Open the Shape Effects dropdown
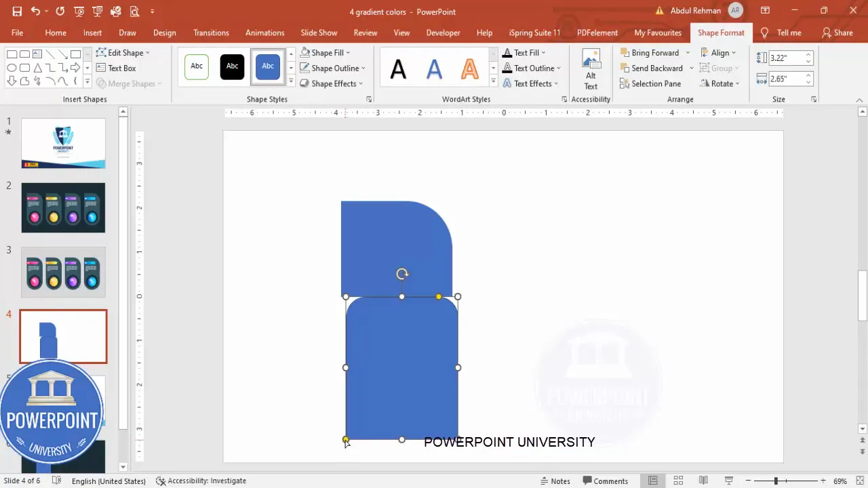 [x=332, y=83]
